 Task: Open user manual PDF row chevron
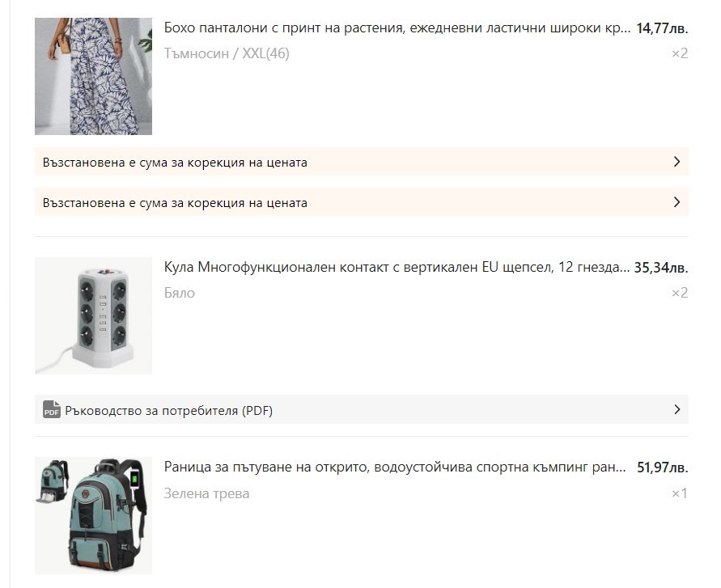(x=676, y=409)
